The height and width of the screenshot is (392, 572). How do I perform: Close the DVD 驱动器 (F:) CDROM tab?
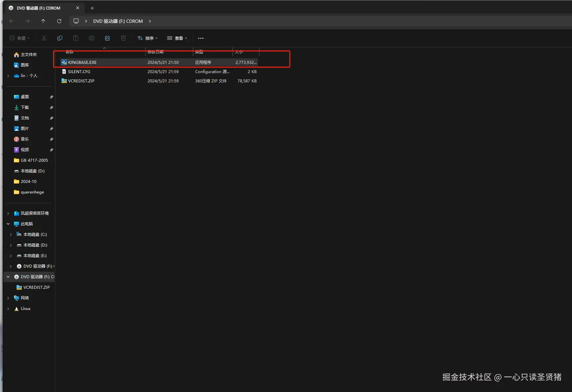tap(78, 8)
